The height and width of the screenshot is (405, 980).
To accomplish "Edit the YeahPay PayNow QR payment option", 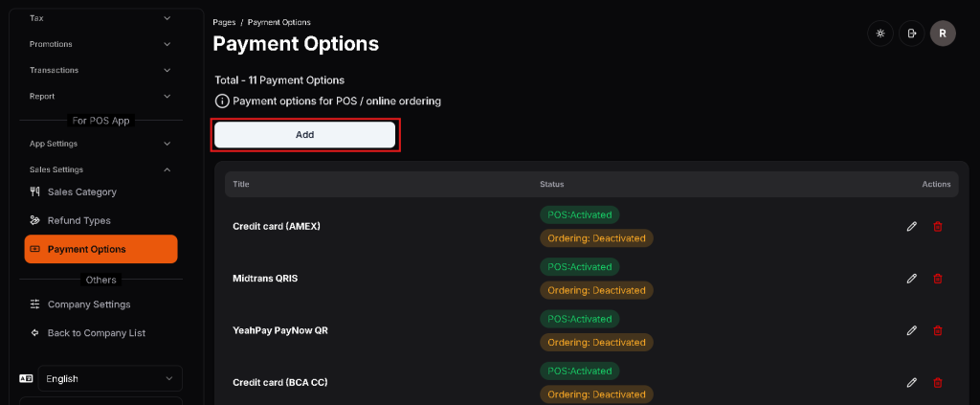I will tap(911, 330).
